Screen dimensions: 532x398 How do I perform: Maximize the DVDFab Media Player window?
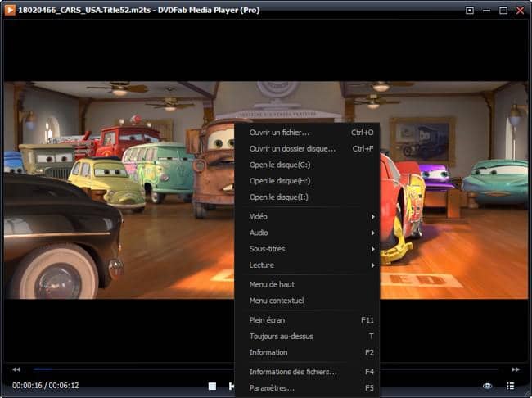[x=503, y=10]
